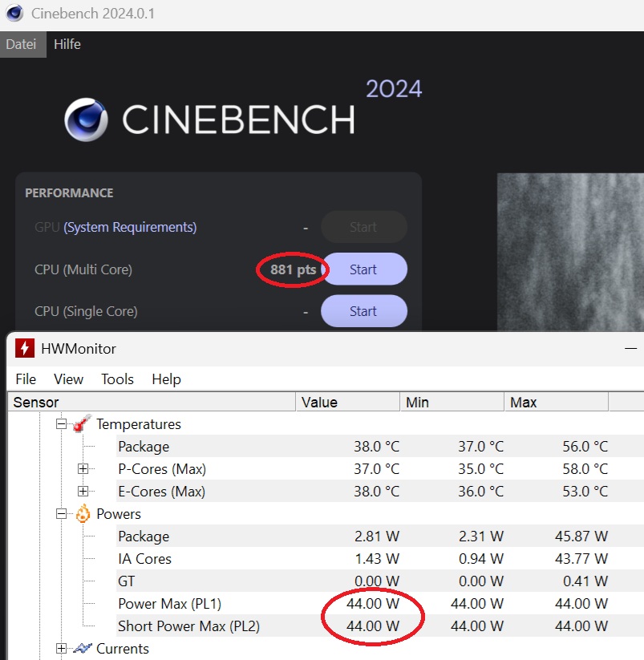
Task: Click the Cinebench app icon in title bar
Action: click(x=14, y=13)
